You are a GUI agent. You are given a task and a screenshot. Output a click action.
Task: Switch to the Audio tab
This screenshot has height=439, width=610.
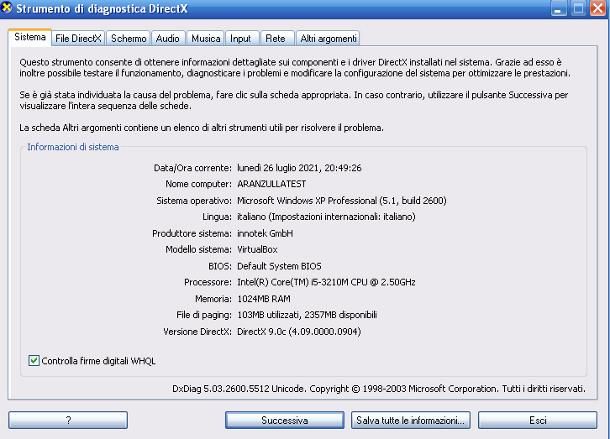[168, 39]
